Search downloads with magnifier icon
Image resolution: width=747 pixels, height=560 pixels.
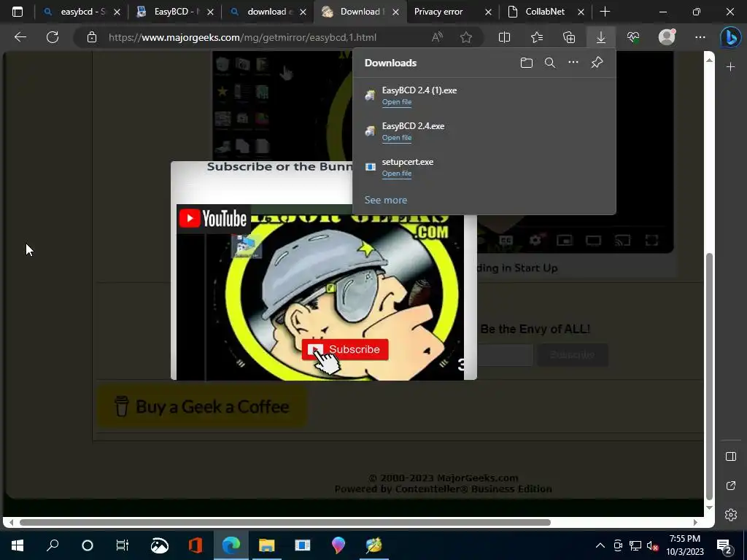coord(550,63)
